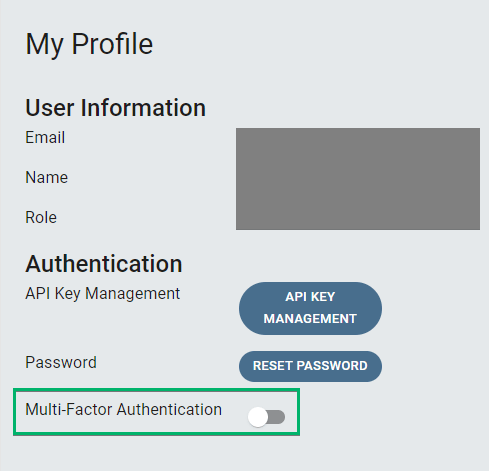Enable the Multi-Factor Authentication toggle
The width and height of the screenshot is (489, 471).
[266, 417]
